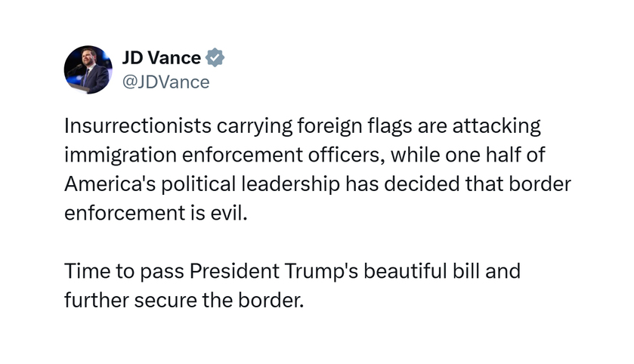Click the final word "border." of the tweet

271,300
